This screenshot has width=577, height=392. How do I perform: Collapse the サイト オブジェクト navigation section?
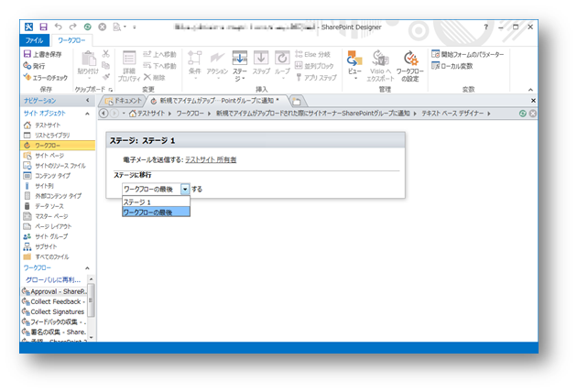pos(87,113)
